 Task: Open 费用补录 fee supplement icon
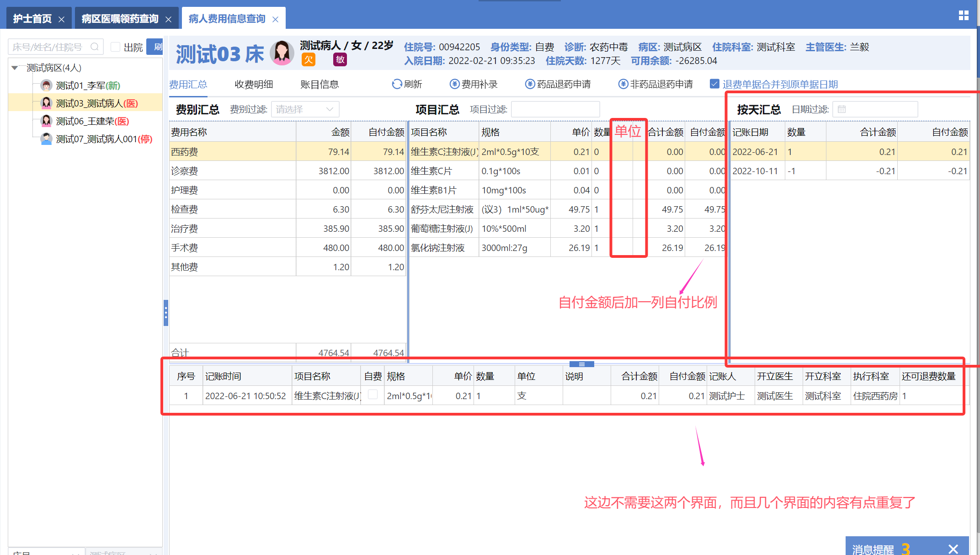pos(454,84)
